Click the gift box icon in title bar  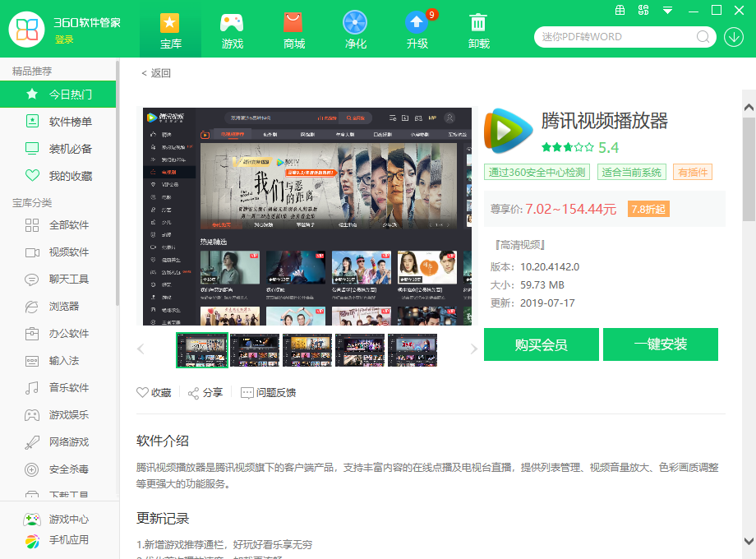pos(620,10)
